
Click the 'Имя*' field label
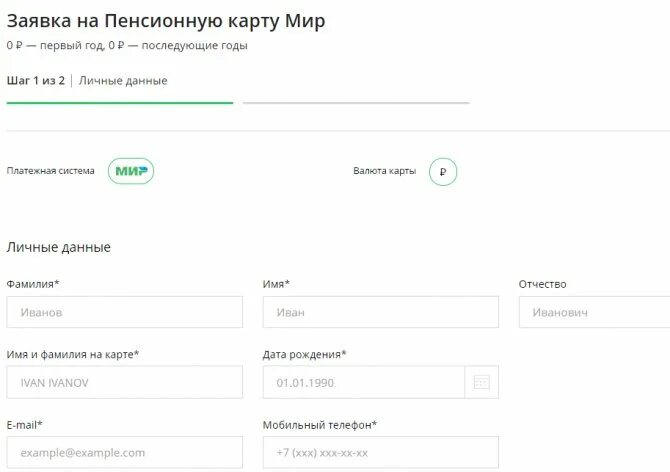(x=276, y=284)
